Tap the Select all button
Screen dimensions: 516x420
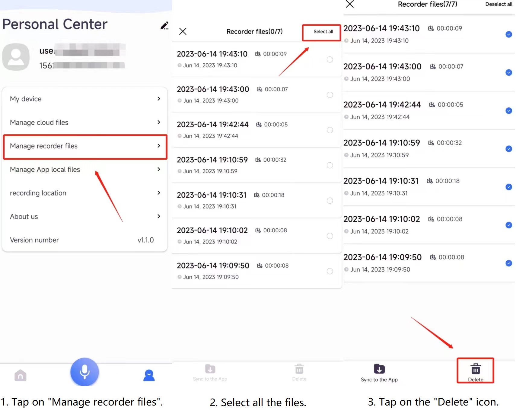coord(323,32)
